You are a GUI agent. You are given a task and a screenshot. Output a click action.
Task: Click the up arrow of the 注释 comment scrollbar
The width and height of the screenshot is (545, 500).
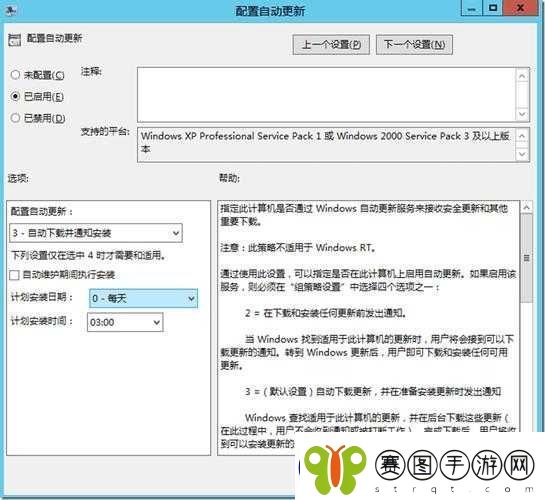[522, 75]
